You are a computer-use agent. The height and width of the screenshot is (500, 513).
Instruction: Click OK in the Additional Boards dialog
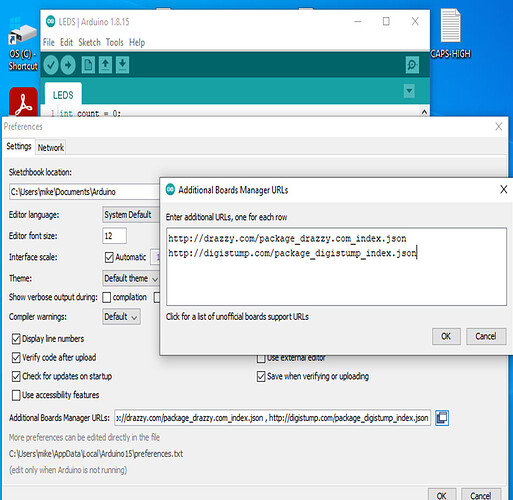446,336
